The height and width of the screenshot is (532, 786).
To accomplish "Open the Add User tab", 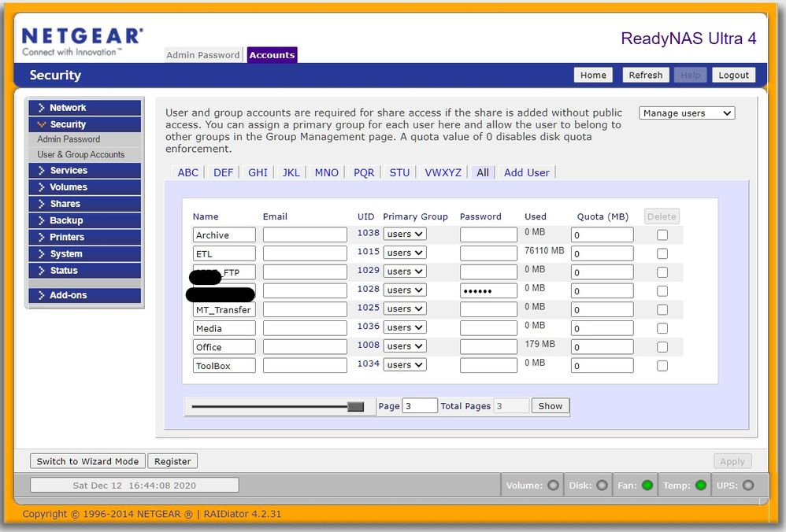I will coord(526,172).
